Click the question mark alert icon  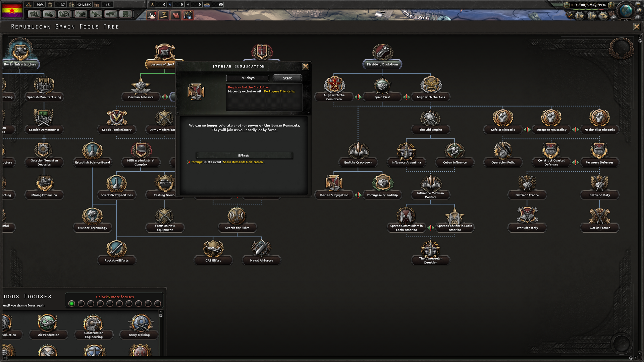tap(164, 15)
